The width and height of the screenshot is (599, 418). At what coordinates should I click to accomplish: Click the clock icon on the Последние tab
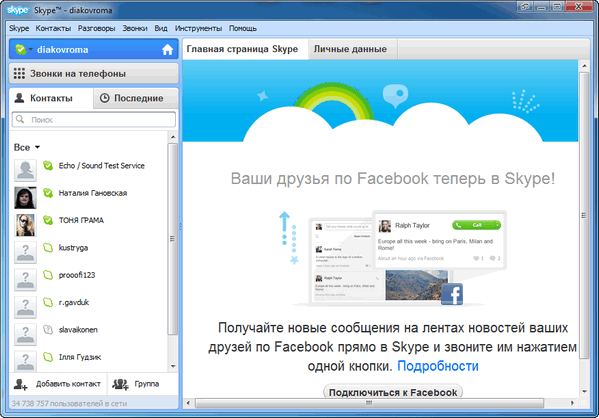105,98
